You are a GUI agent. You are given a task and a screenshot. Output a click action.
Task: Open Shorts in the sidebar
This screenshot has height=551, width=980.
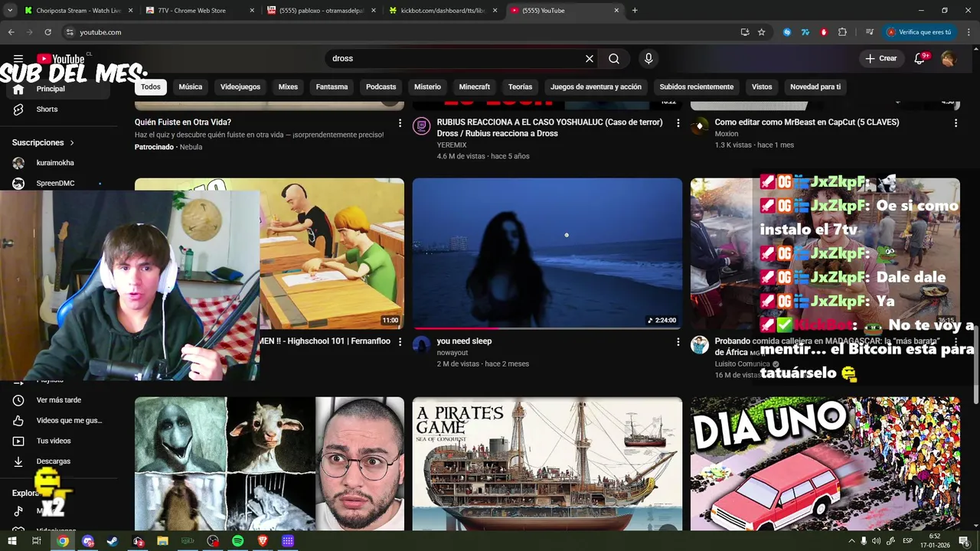[58, 109]
